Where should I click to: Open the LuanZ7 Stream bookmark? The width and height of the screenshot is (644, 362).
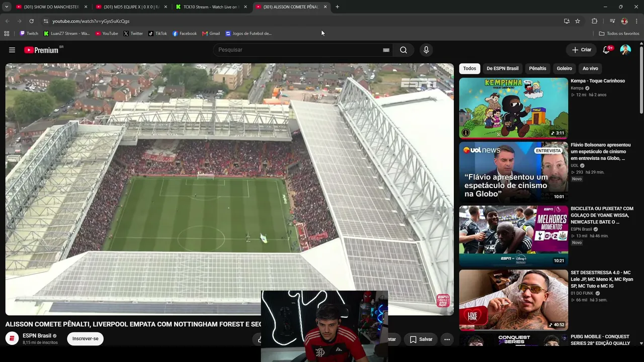(x=66, y=34)
